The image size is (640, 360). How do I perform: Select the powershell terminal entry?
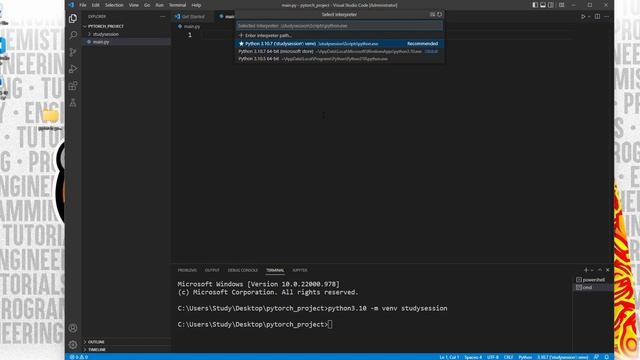(593, 280)
